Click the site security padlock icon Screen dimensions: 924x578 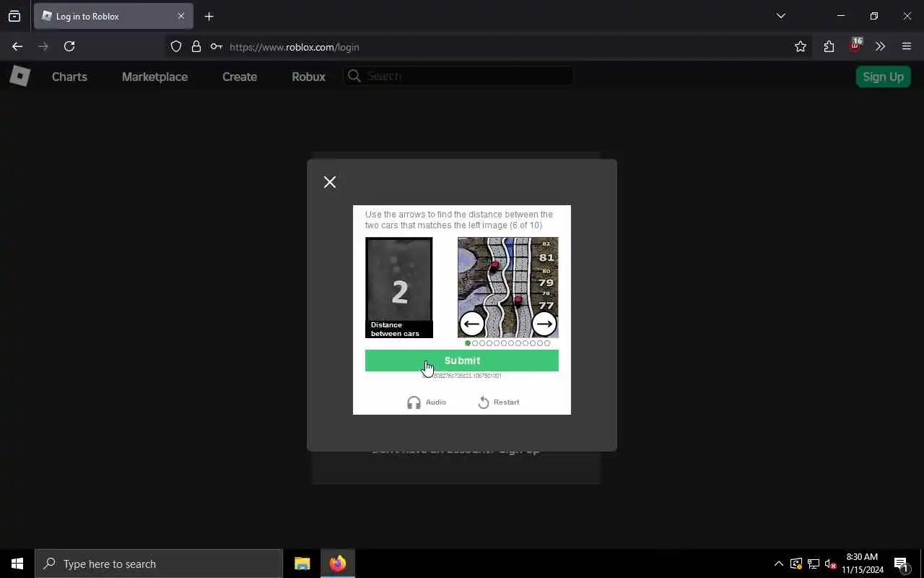click(x=196, y=46)
